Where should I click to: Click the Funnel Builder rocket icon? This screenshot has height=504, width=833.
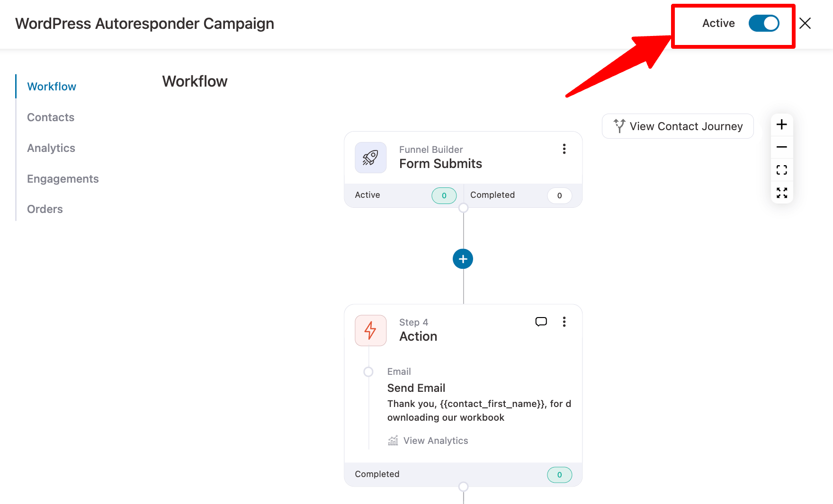click(371, 158)
